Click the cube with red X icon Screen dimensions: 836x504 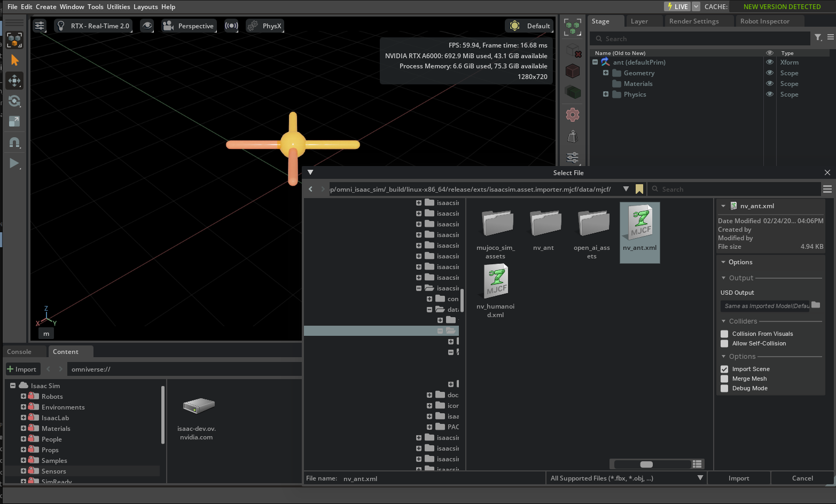(x=573, y=50)
